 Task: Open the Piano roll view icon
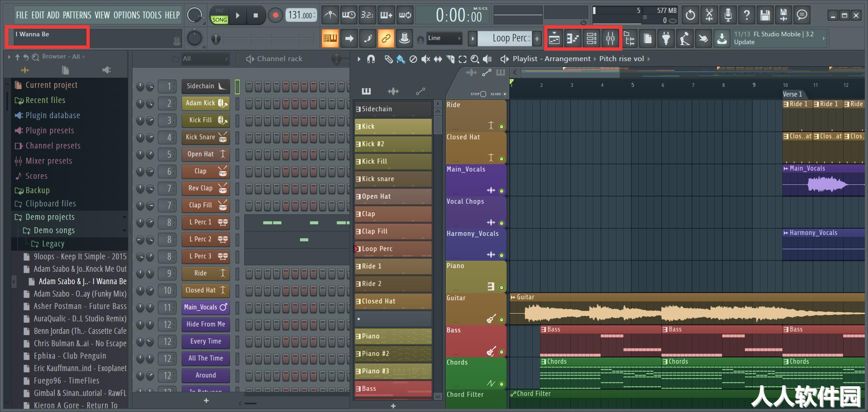pos(573,39)
